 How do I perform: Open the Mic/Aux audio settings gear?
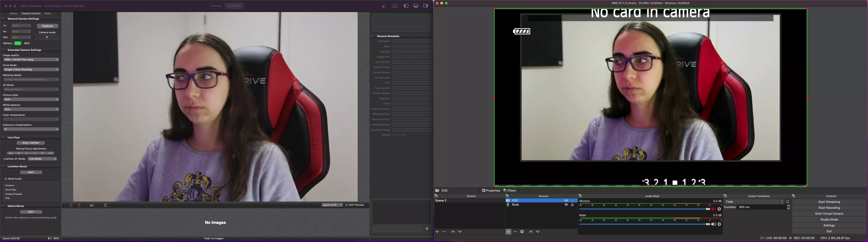[719, 209]
